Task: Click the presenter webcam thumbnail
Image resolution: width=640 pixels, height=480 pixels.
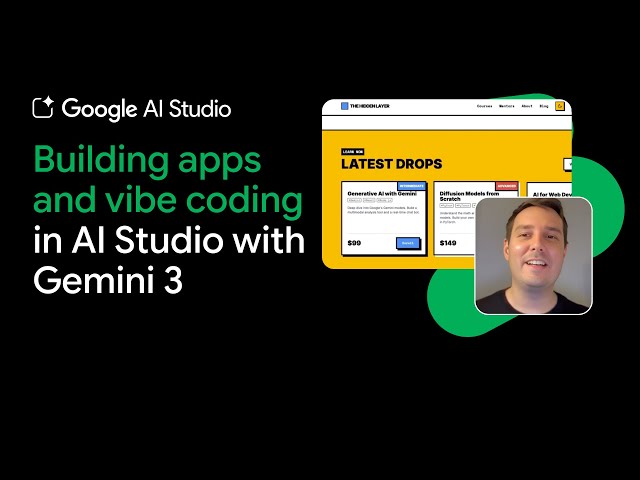Action: coord(534,256)
